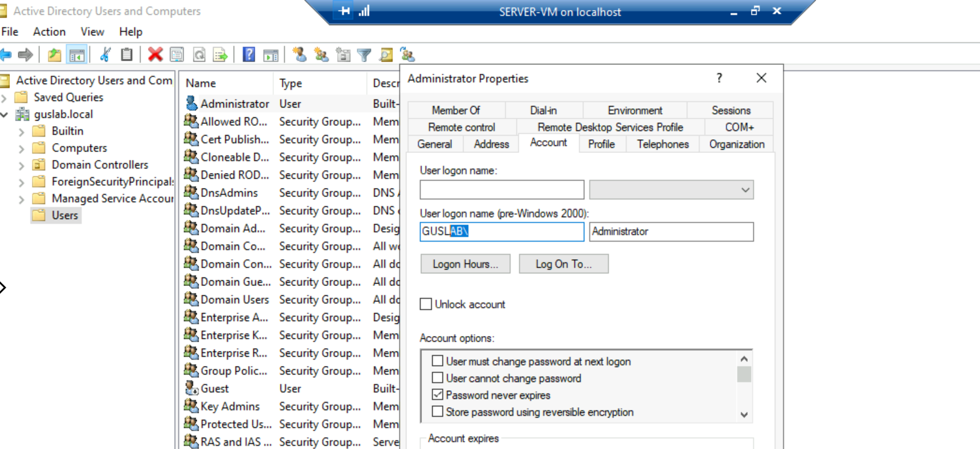Image resolution: width=980 pixels, height=449 pixels.
Task: Click the Find objects toolbar icon
Action: click(386, 55)
